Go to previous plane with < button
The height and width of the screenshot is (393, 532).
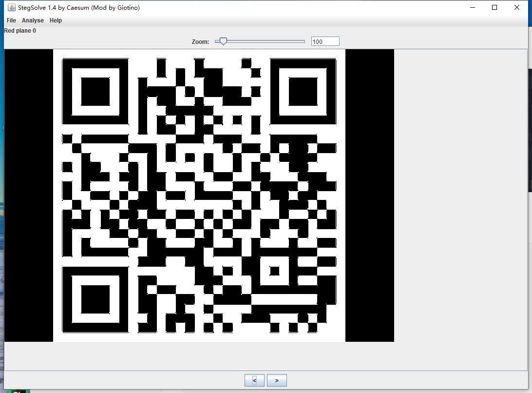click(254, 380)
